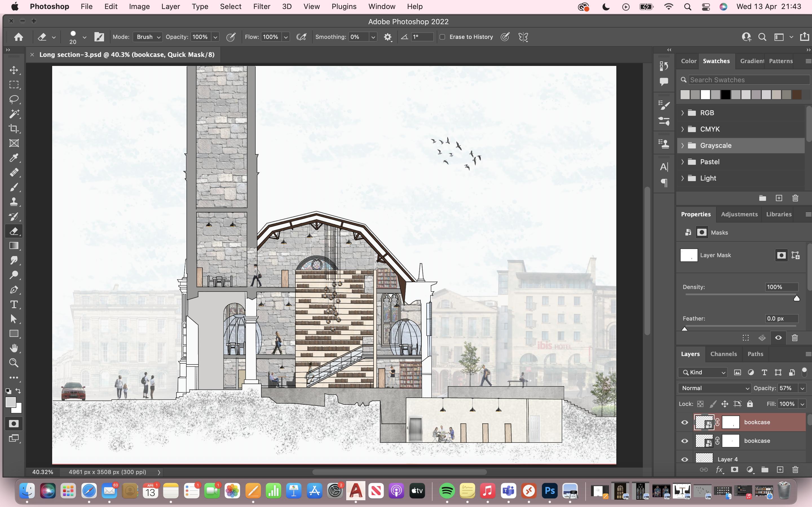Switch to the Channels tab
Screen dimensions: 812x507
click(x=723, y=354)
